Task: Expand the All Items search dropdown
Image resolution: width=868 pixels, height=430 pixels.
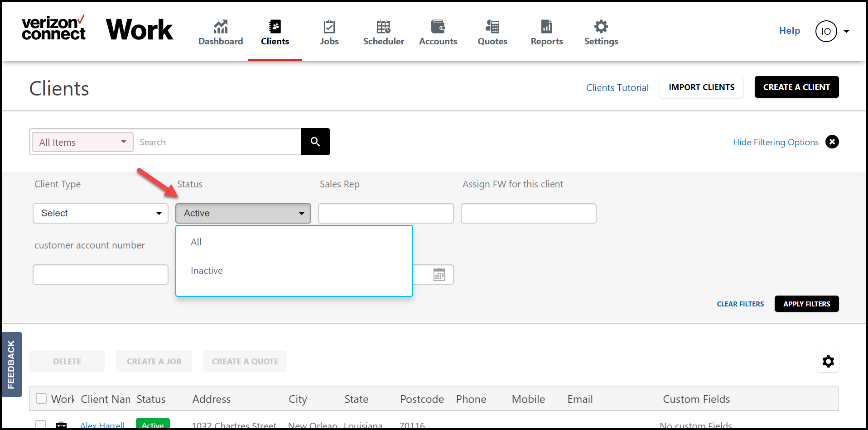Action: 82,142
